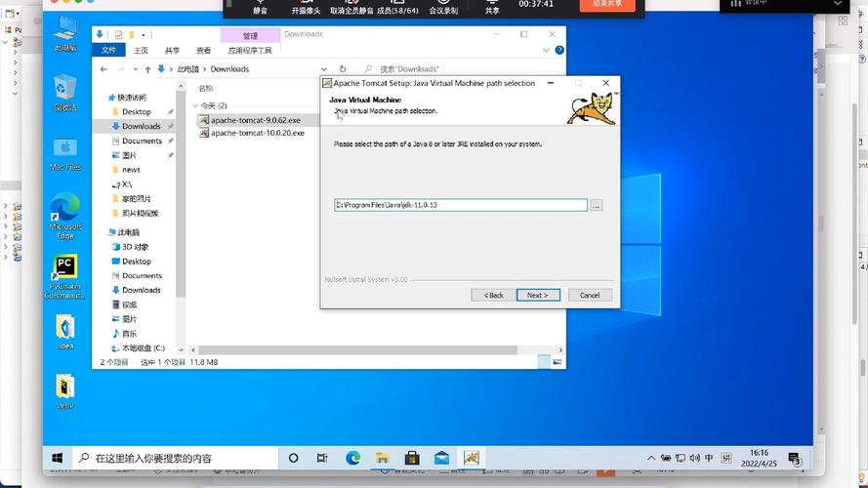
Task: Open Microsoft Store from the taskbar
Action: [412, 458]
